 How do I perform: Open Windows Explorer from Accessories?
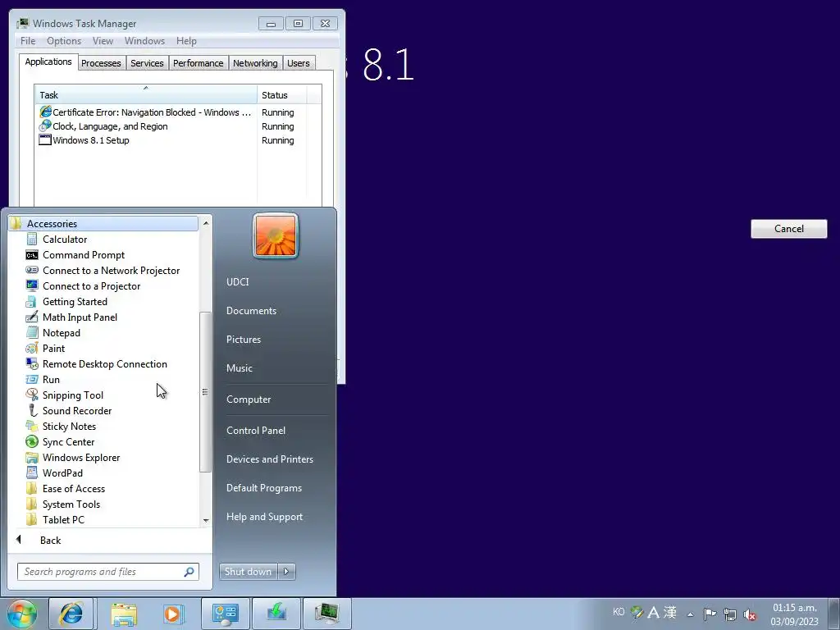[81, 457]
